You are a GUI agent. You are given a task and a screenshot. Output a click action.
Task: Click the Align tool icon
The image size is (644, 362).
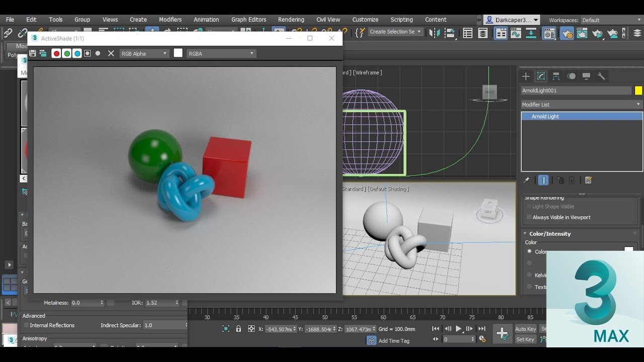click(x=450, y=33)
